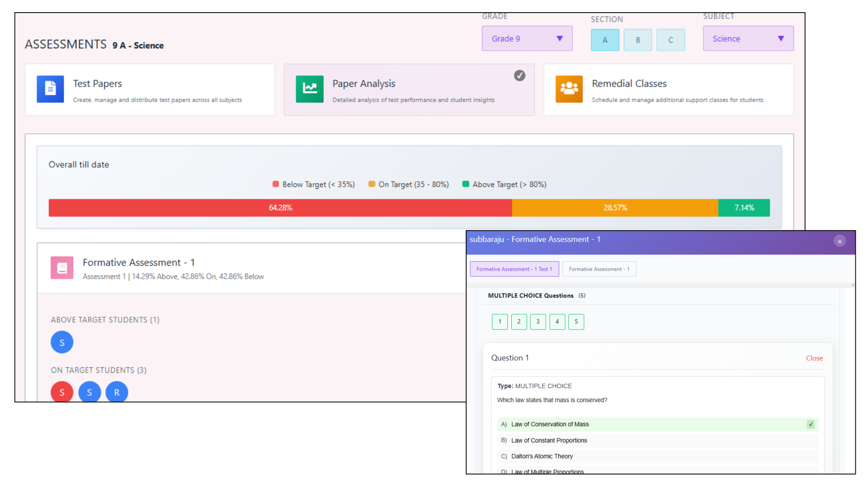Click the red Close link for Question 1
Viewport: 868px width, 488px height.
point(814,358)
